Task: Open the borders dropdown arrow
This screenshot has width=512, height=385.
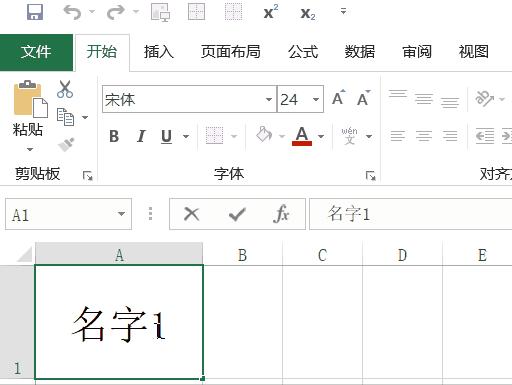Action: [x=234, y=136]
